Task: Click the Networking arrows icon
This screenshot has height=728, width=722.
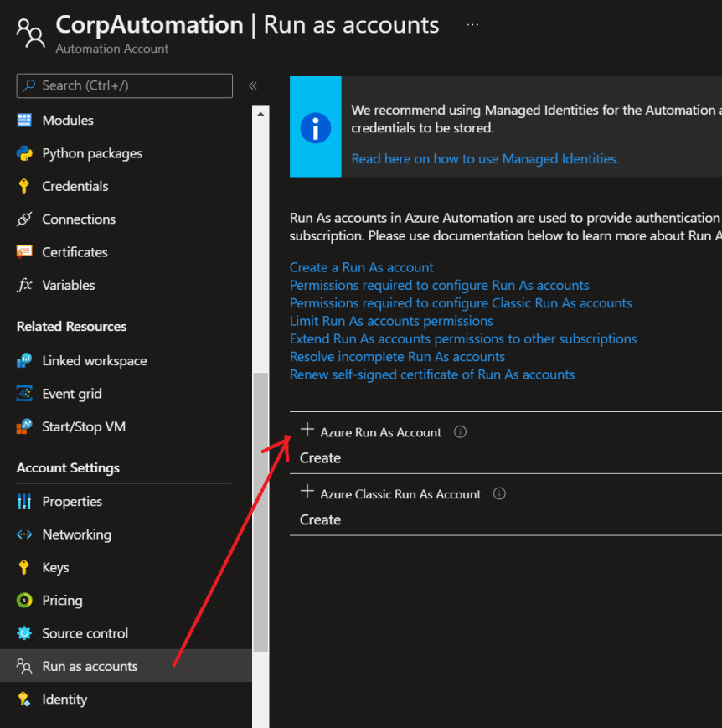Action: click(x=24, y=534)
